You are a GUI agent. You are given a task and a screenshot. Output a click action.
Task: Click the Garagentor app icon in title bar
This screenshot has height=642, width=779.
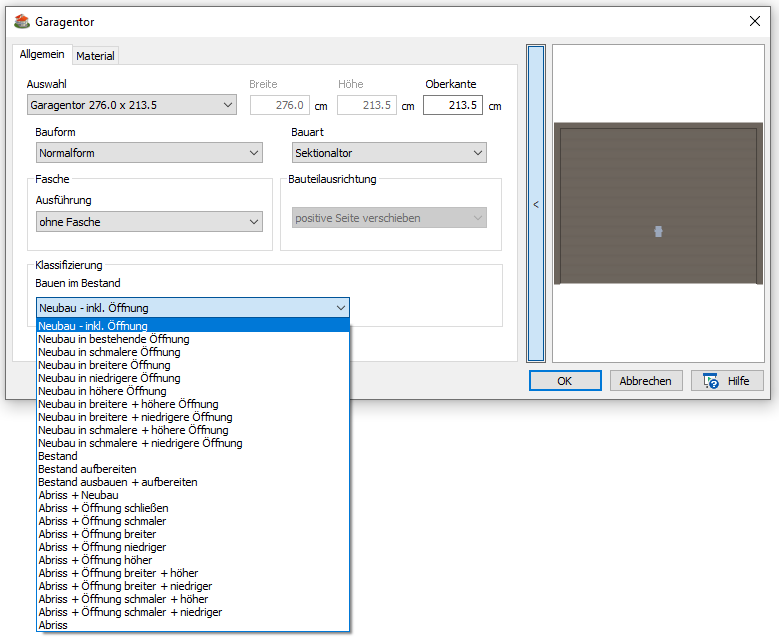(21, 21)
